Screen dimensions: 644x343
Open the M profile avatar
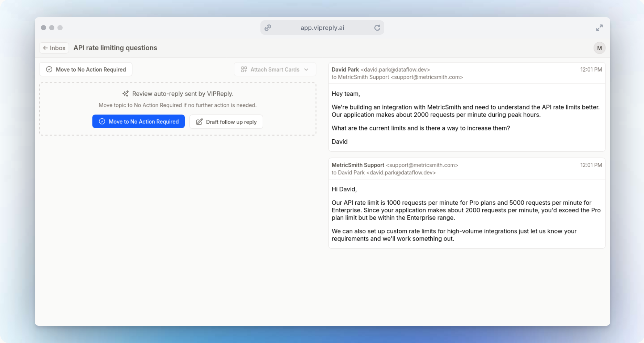(599, 48)
